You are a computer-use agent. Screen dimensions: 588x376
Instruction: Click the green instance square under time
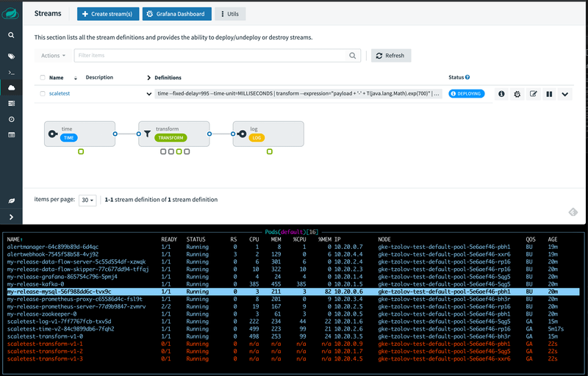[81, 152]
